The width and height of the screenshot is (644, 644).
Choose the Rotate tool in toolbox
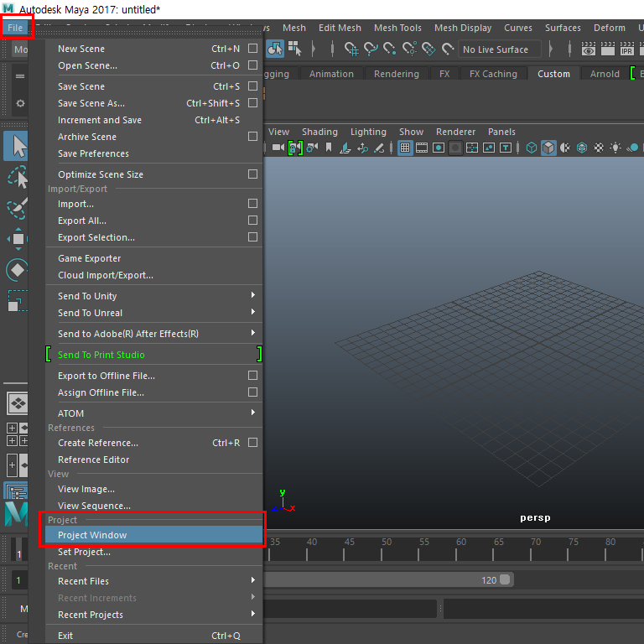pos(18,270)
